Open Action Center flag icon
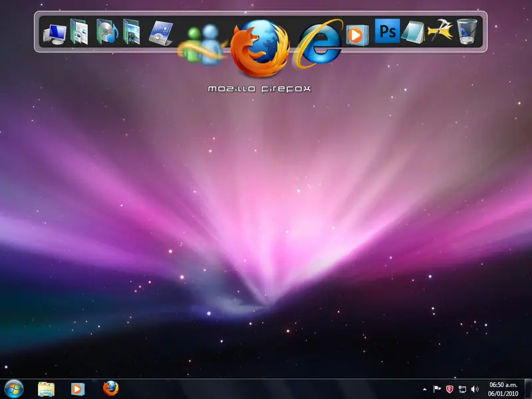This screenshot has width=532, height=399. [437, 389]
